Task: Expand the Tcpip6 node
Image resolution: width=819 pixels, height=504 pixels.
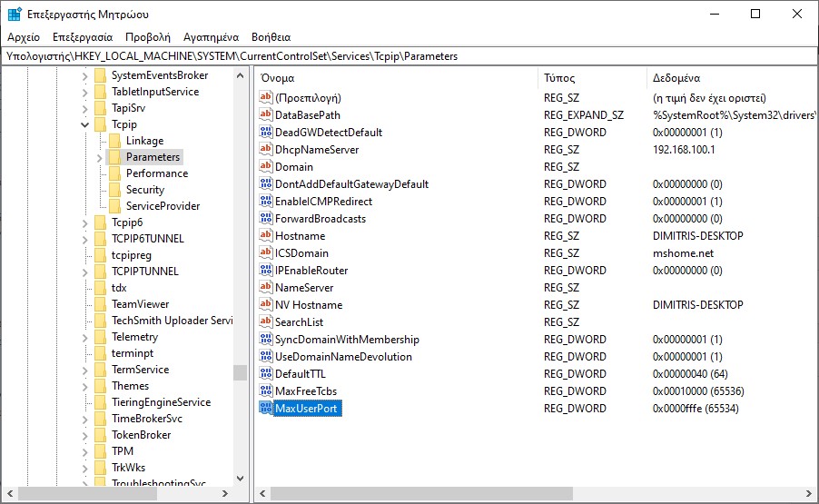Action: [x=84, y=223]
